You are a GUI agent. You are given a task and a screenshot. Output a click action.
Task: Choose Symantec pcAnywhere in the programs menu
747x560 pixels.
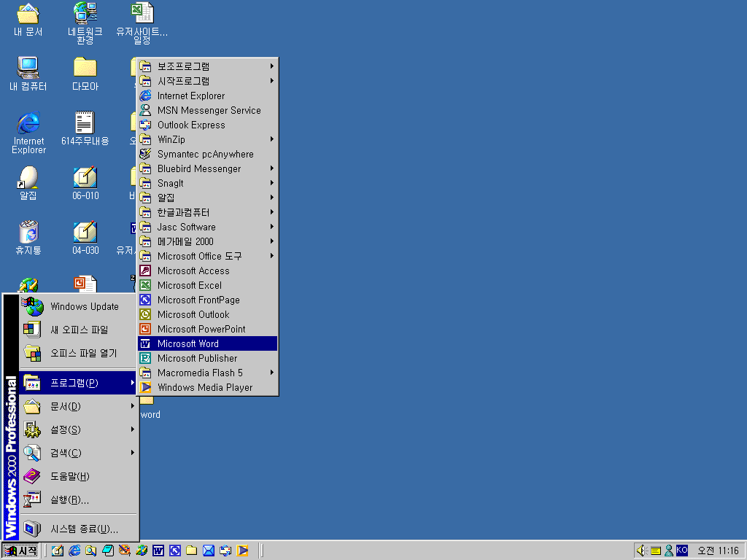207,155
